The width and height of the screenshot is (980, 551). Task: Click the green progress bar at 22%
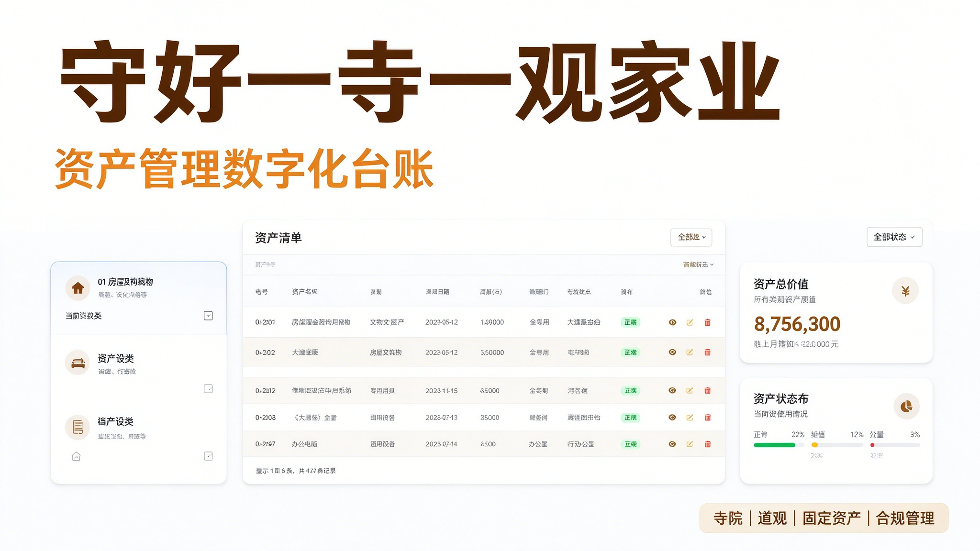779,445
